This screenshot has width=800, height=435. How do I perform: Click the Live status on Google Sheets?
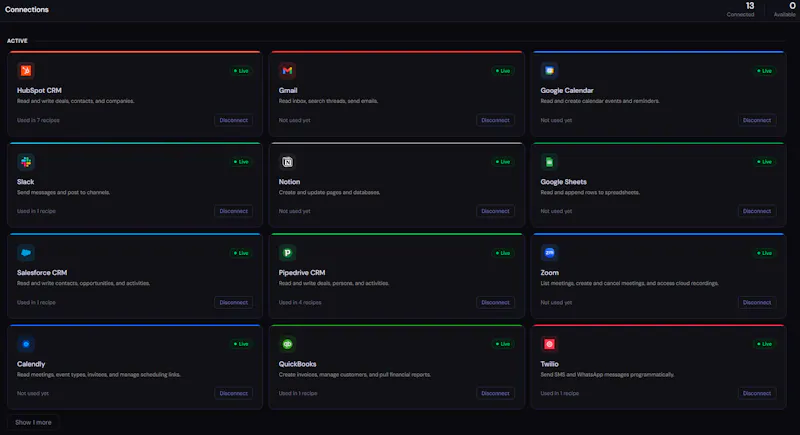click(x=764, y=162)
